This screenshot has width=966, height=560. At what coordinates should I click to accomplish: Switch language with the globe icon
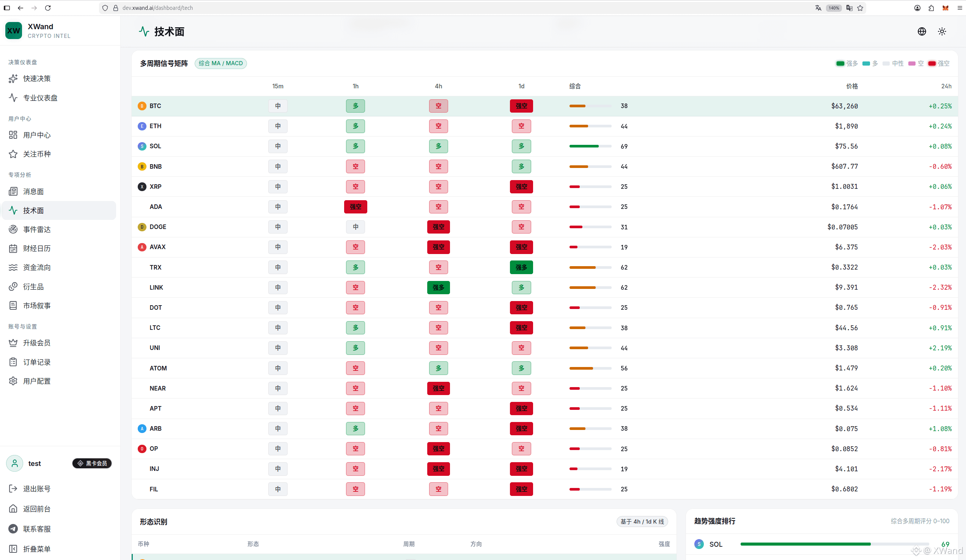[922, 31]
